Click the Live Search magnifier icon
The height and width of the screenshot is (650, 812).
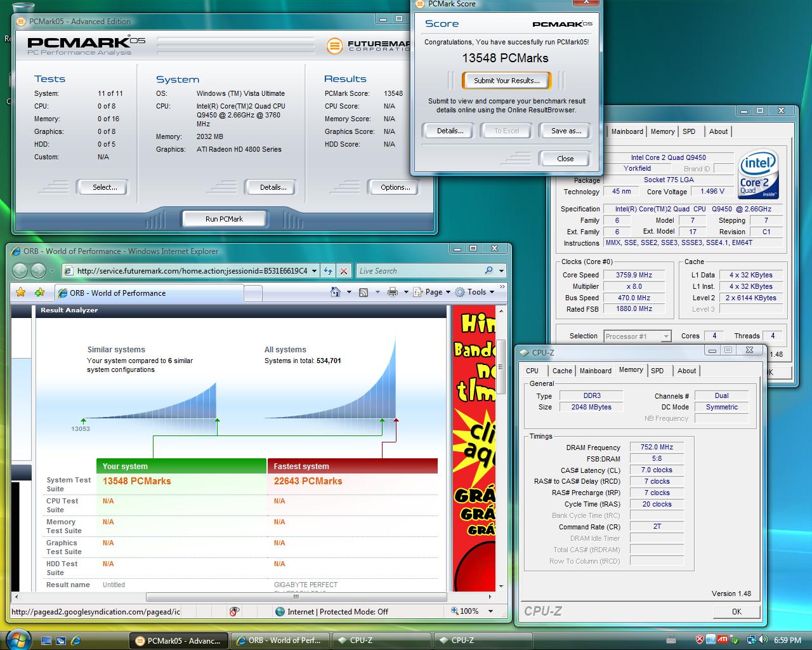point(488,270)
